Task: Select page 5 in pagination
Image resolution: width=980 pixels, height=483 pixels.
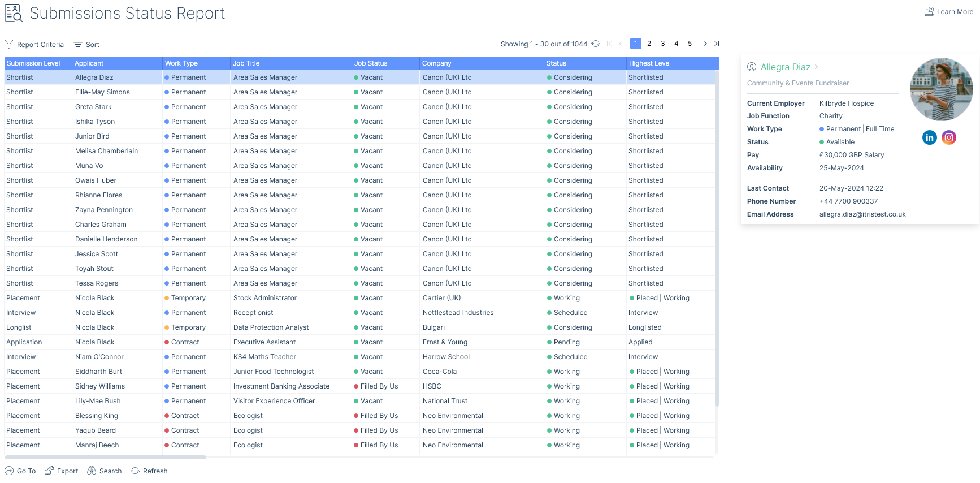Action: pyautogui.click(x=690, y=44)
